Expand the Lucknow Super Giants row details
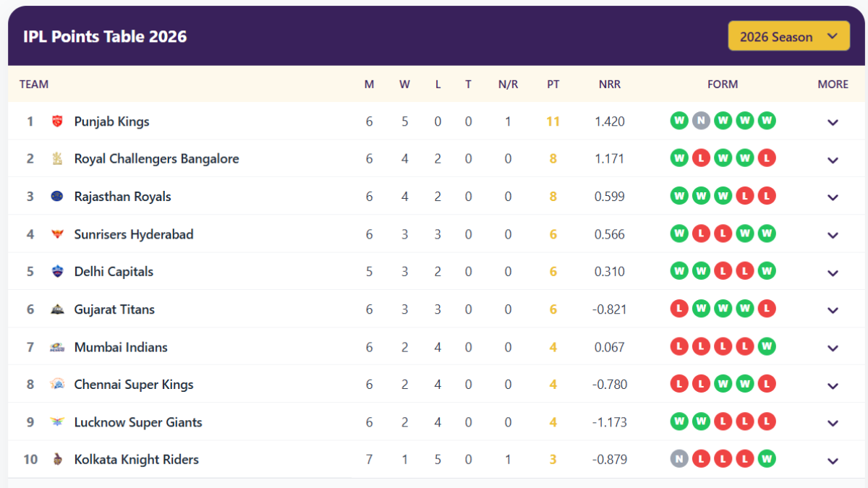The image size is (868, 488). click(x=833, y=422)
